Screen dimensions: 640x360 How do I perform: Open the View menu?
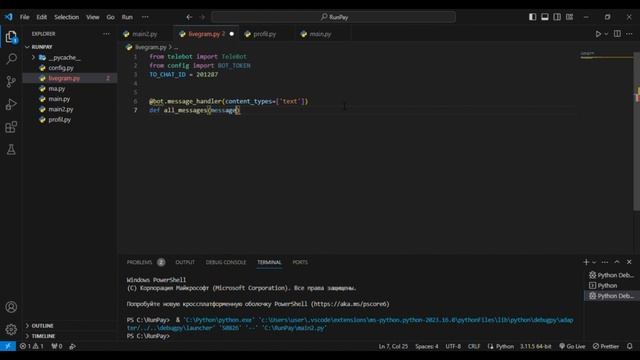(x=93, y=17)
